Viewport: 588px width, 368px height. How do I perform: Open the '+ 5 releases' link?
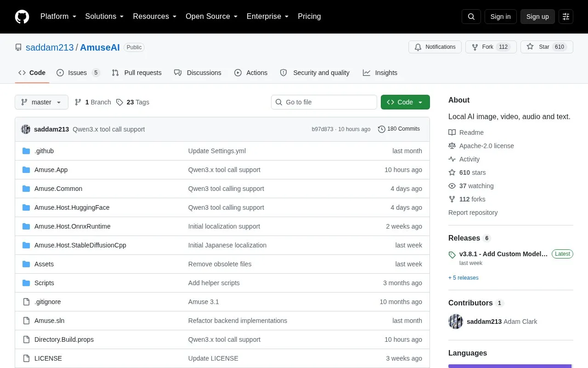click(x=464, y=278)
